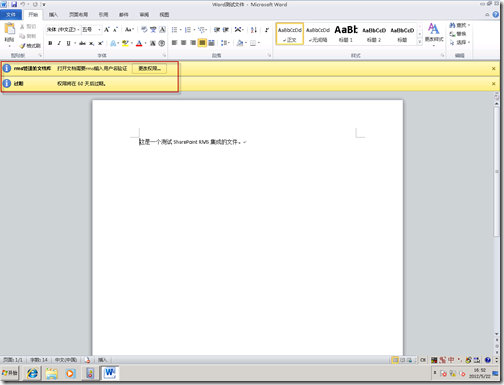Switch to the View ribbon tab
The width and height of the screenshot is (504, 385).
164,15
